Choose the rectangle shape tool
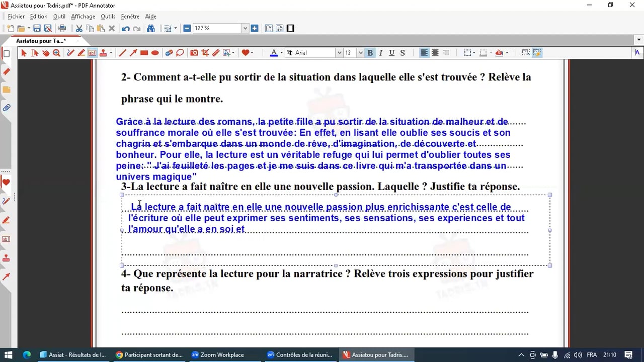 (x=144, y=53)
